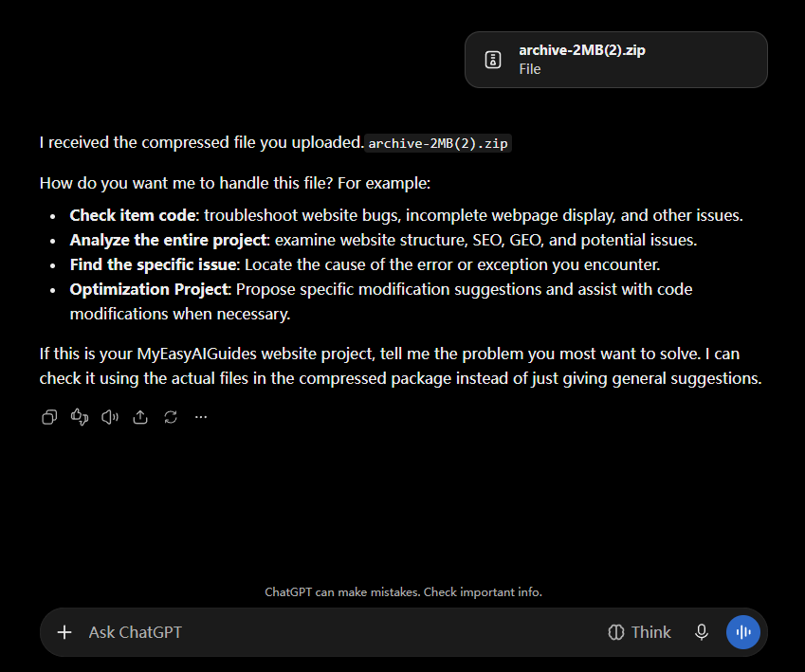Screen dimensions: 805x672
Task: Regenerate the response with refresh icon
Action: coord(171,417)
